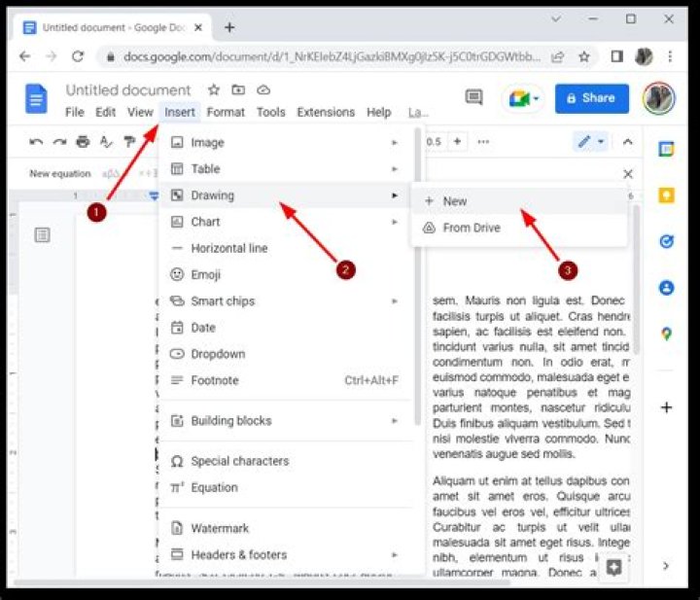Screen dimensions: 700x600
Task: Check the cloud save status icon
Action: coord(263,89)
